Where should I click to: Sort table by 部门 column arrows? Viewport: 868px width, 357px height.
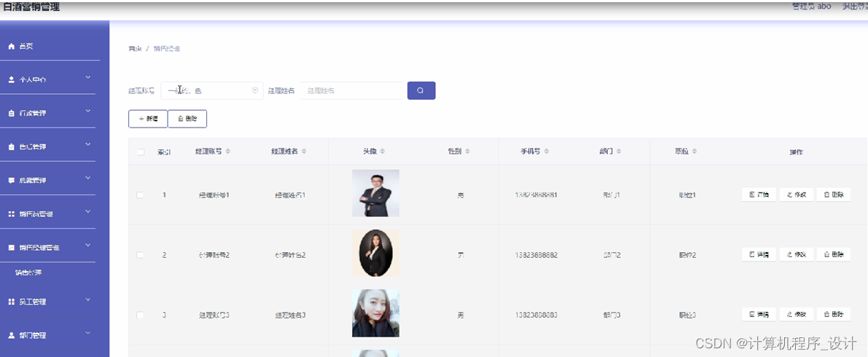pyautogui.click(x=619, y=151)
